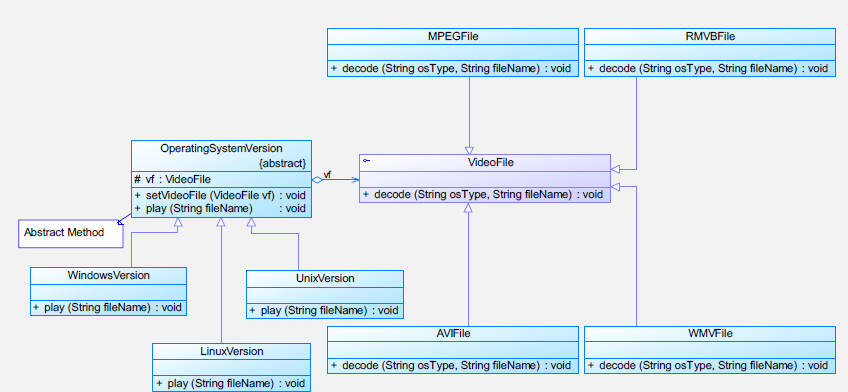The image size is (848, 392).
Task: Click the AVIFile realization arrowhead below VideoFile
Action: [x=468, y=208]
